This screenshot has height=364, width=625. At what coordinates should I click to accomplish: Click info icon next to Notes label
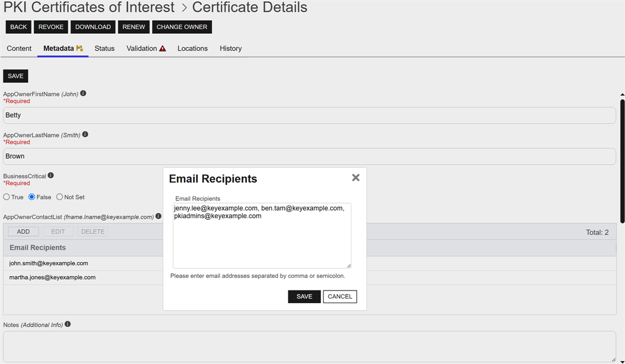68,324
